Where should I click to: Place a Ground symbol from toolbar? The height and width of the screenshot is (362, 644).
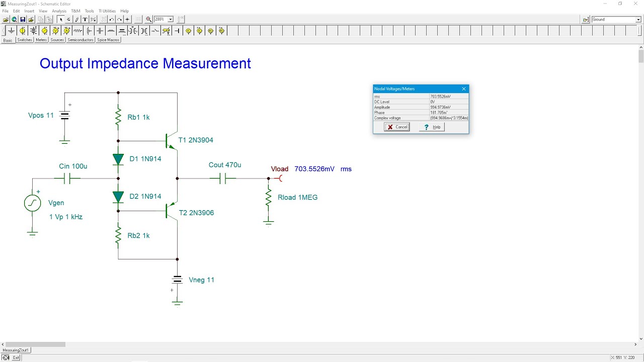point(11,31)
